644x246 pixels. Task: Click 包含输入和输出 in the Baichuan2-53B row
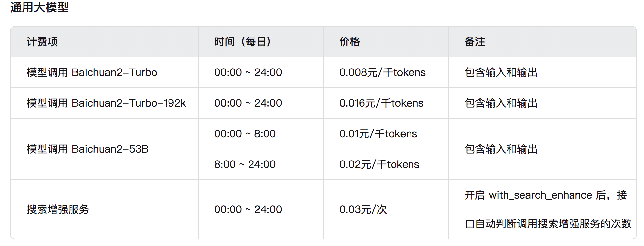501,149
